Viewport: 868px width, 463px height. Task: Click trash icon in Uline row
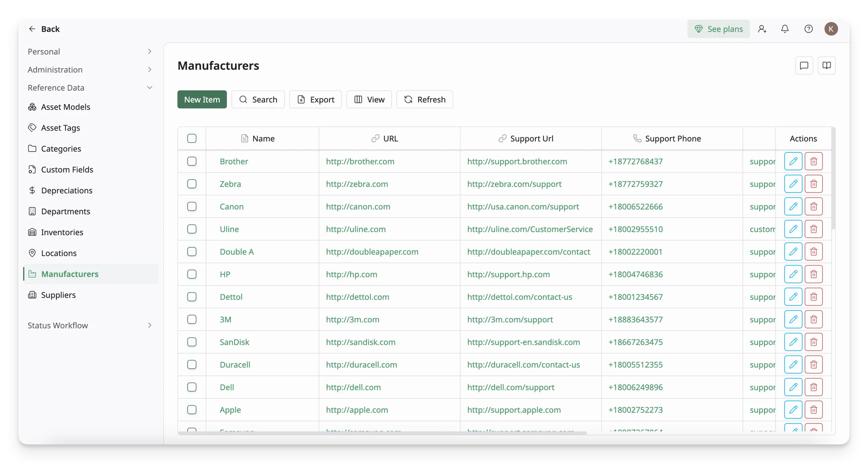tap(813, 229)
